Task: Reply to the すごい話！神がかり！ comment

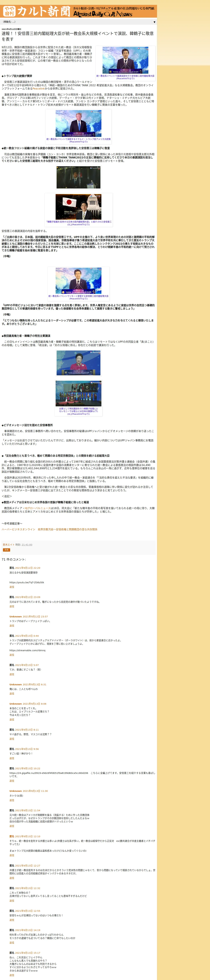Action: tap(12, 758)
